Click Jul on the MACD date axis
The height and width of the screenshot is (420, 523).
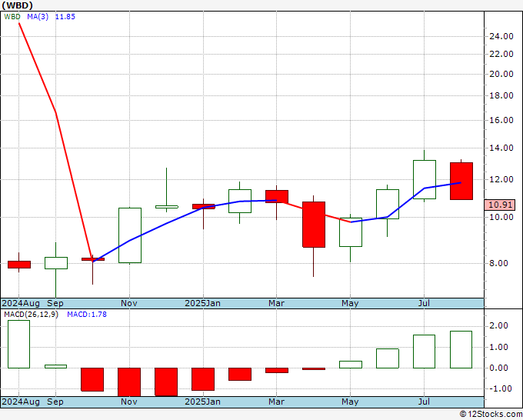[x=424, y=402]
